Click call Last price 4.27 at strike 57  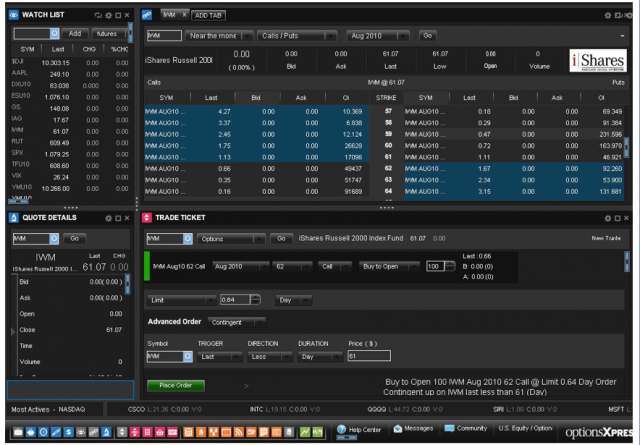pos(224,111)
